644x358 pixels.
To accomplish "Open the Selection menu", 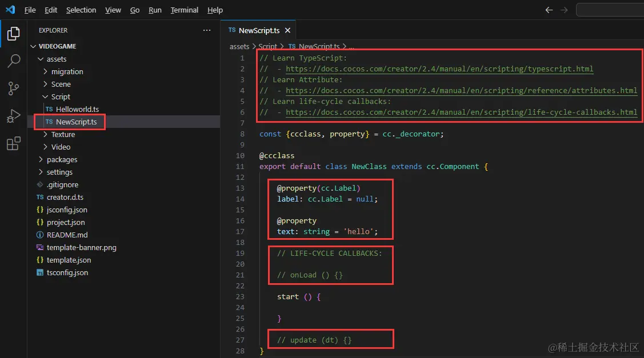I will tap(81, 10).
